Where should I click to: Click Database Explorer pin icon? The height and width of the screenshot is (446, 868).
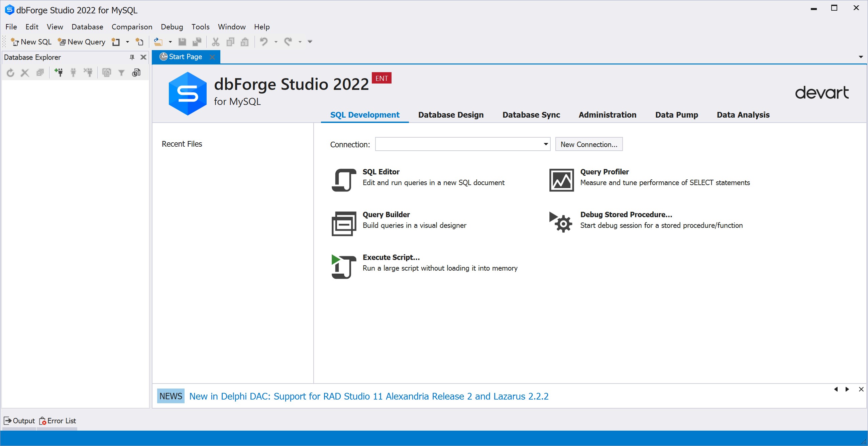tap(131, 57)
